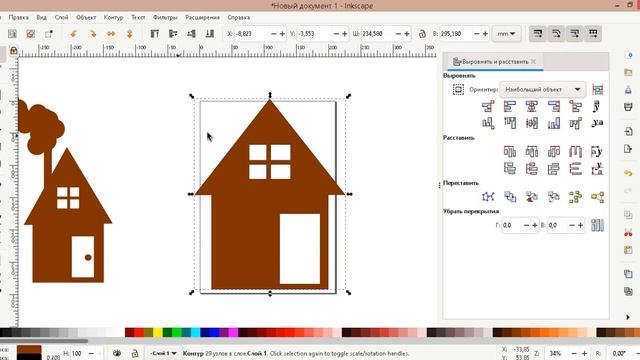
Task: Toggle current layer visibility eye
Action: pos(117,353)
